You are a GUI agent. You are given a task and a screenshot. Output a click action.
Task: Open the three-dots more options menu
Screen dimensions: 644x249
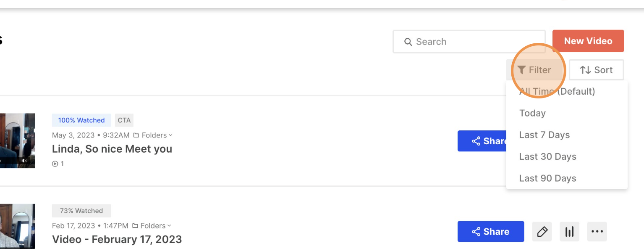[x=597, y=232]
